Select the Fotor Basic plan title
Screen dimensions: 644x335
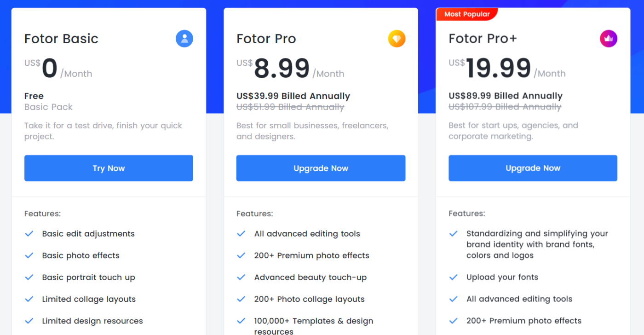click(61, 39)
